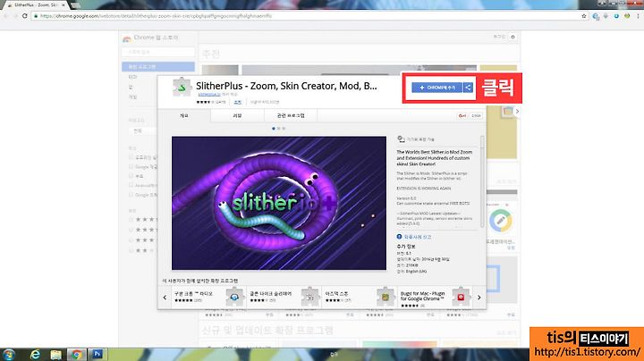Open the related programs tab

pos(291,115)
